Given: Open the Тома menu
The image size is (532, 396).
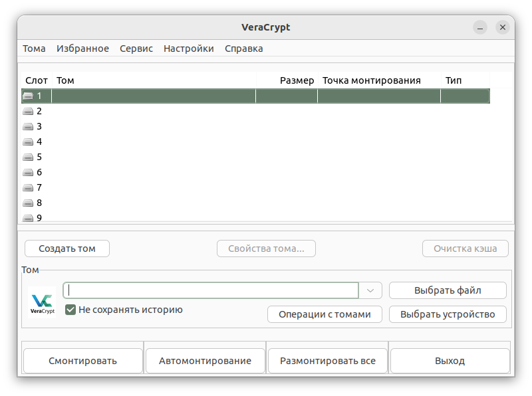Looking at the screenshot, I should 34,49.
